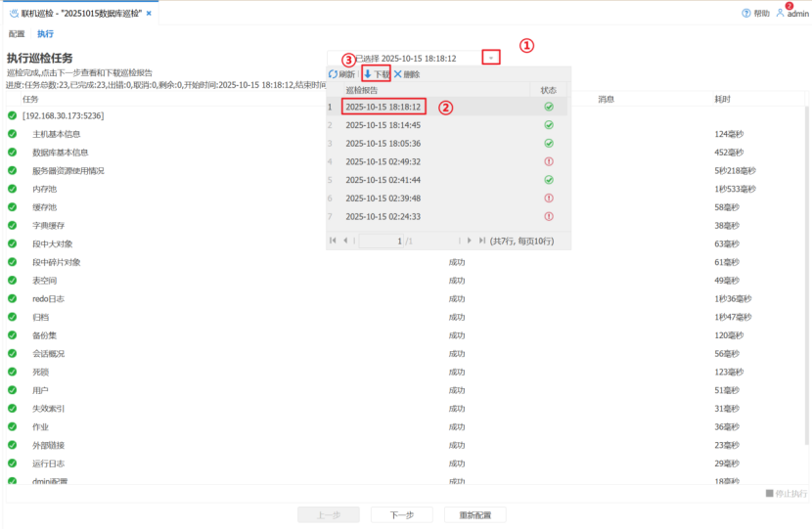This screenshot has width=812, height=530.
Task: Go to first page of report list
Action: click(x=333, y=241)
